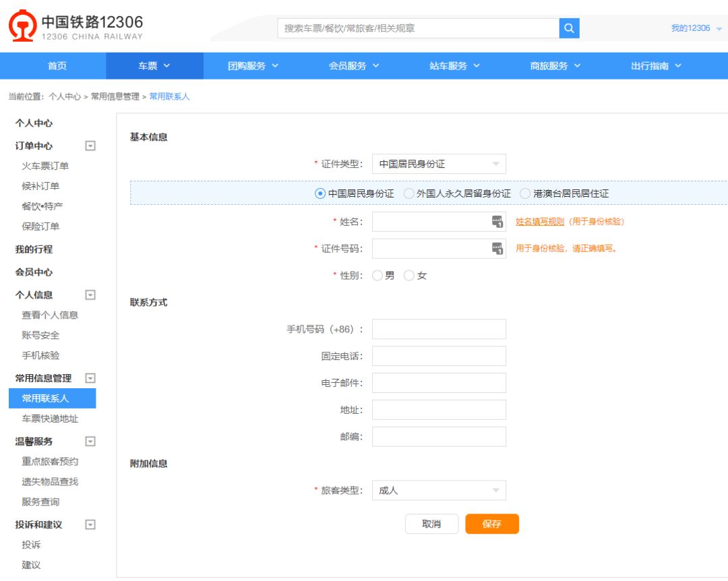Collapse the 常用信息管理 section icon

click(90, 378)
